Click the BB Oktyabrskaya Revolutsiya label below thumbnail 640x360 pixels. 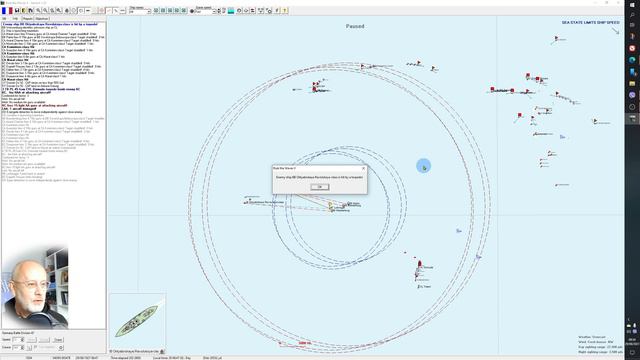tap(134, 351)
